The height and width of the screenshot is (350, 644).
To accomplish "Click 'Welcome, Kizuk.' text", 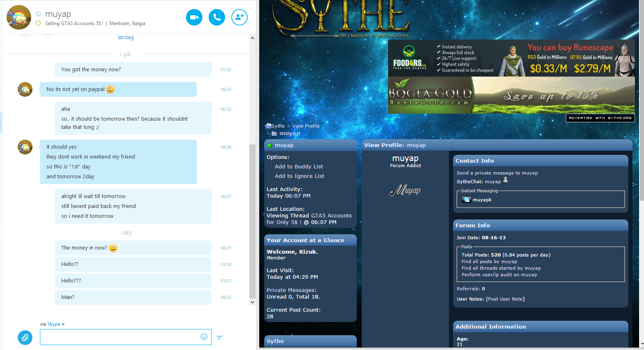I will [292, 252].
